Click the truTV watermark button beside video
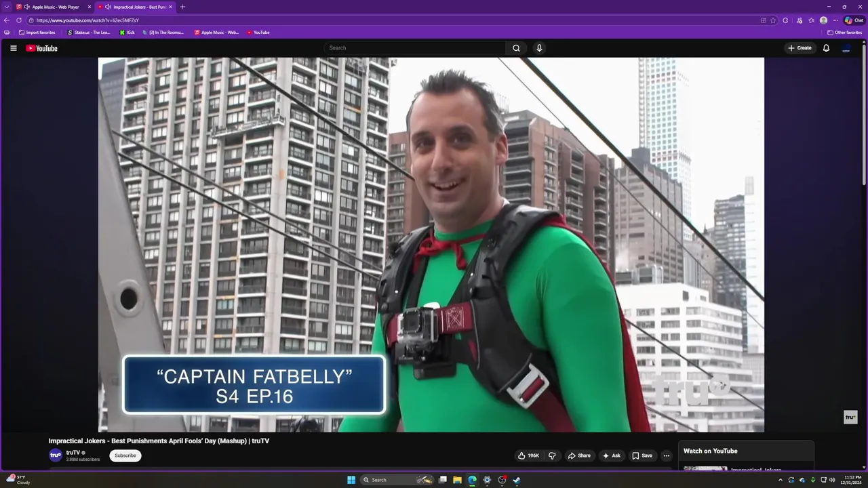This screenshot has height=488, width=868. click(850, 418)
